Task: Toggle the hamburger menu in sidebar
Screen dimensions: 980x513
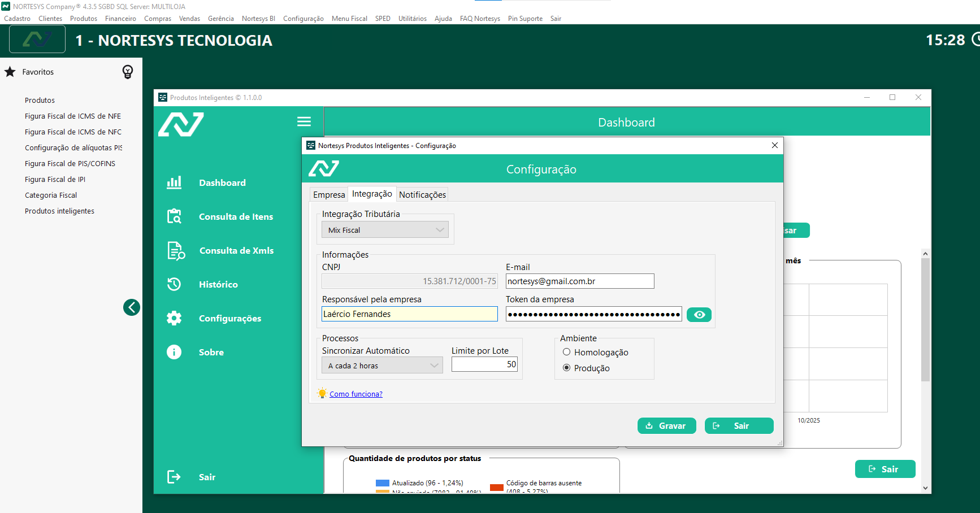Action: [304, 121]
